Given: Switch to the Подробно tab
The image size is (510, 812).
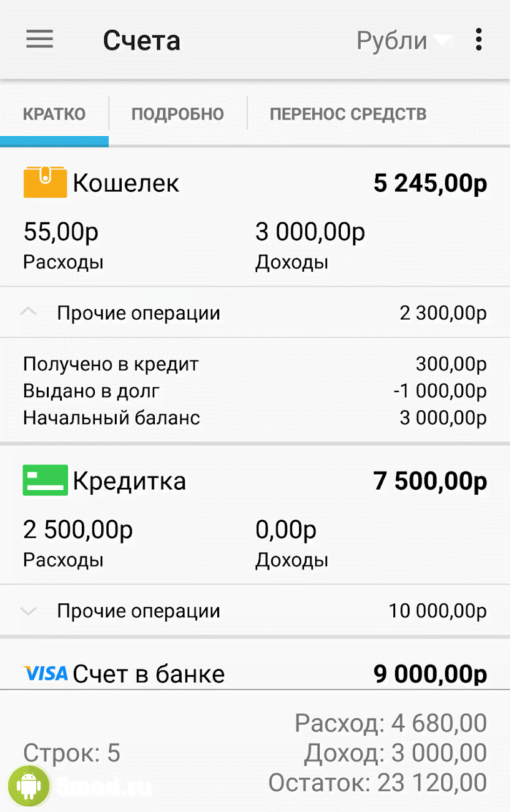Looking at the screenshot, I should tap(177, 114).
